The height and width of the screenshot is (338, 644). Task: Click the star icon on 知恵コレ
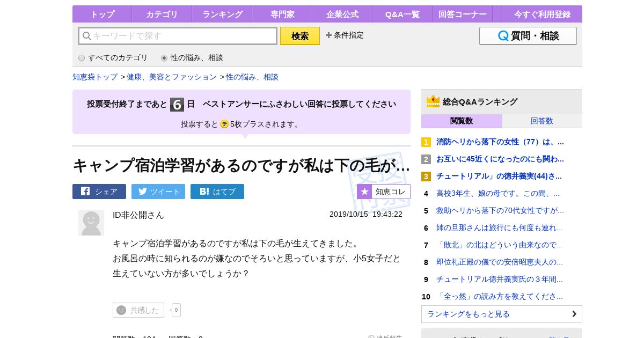click(364, 192)
